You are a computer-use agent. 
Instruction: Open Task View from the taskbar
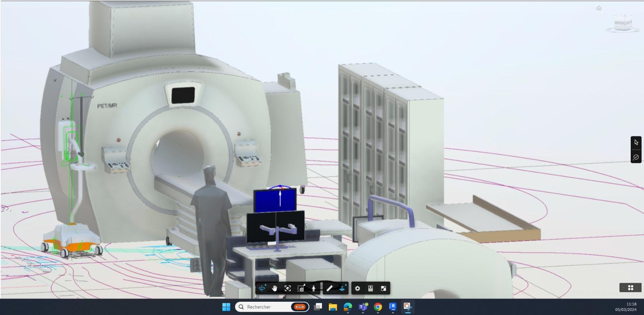(x=318, y=307)
